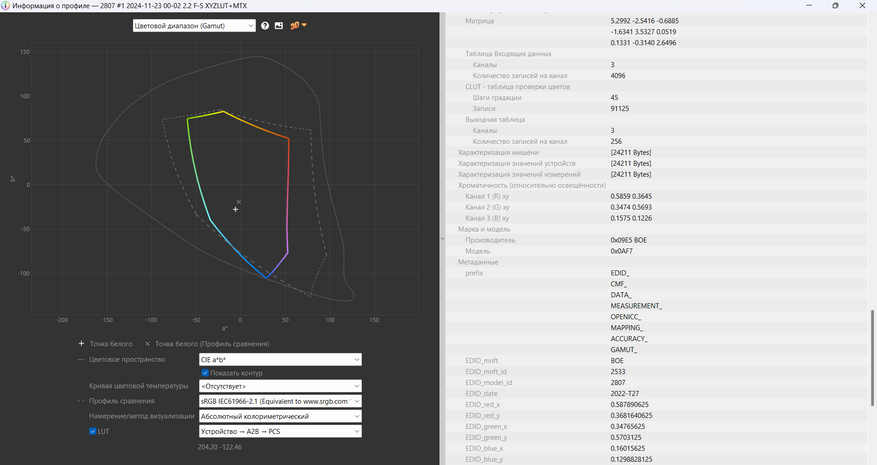The width and height of the screenshot is (877, 465).
Task: Open the 3D gamut view icon
Action: pos(294,25)
